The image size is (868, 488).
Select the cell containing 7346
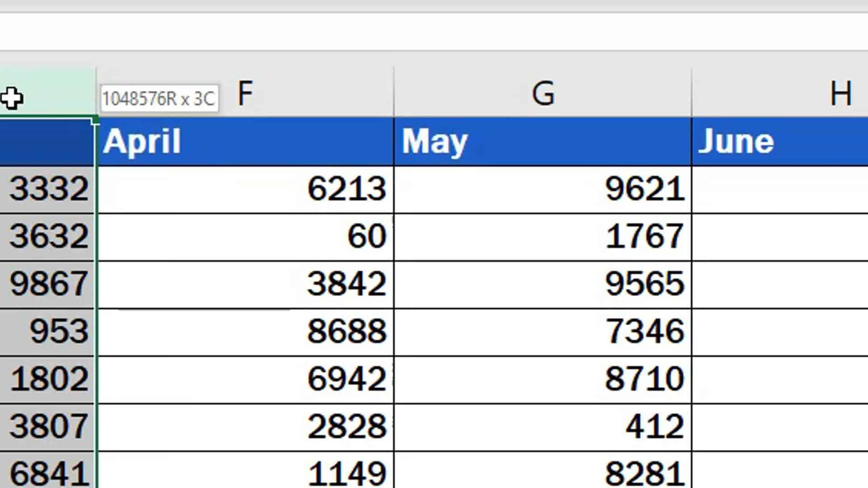click(x=542, y=331)
